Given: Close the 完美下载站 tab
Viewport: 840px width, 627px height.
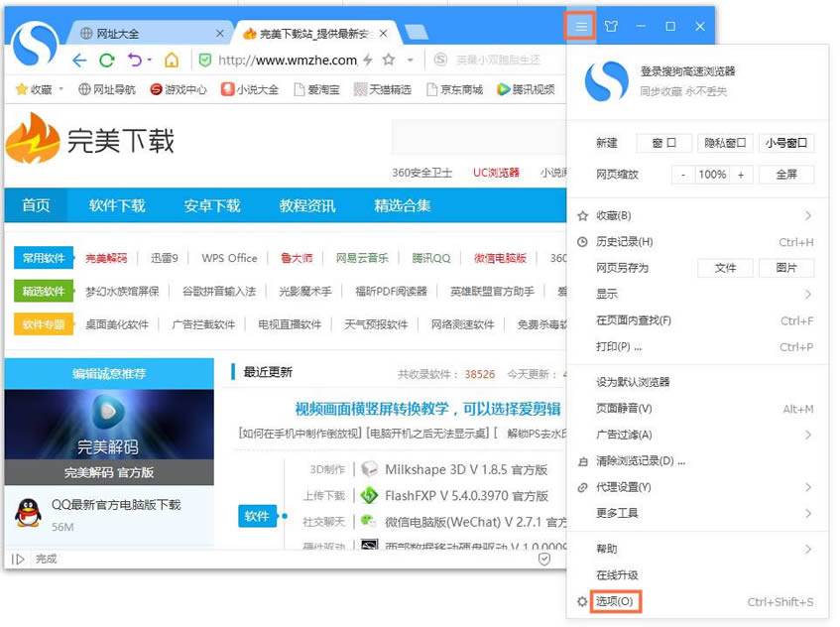Looking at the screenshot, I should point(383,33).
